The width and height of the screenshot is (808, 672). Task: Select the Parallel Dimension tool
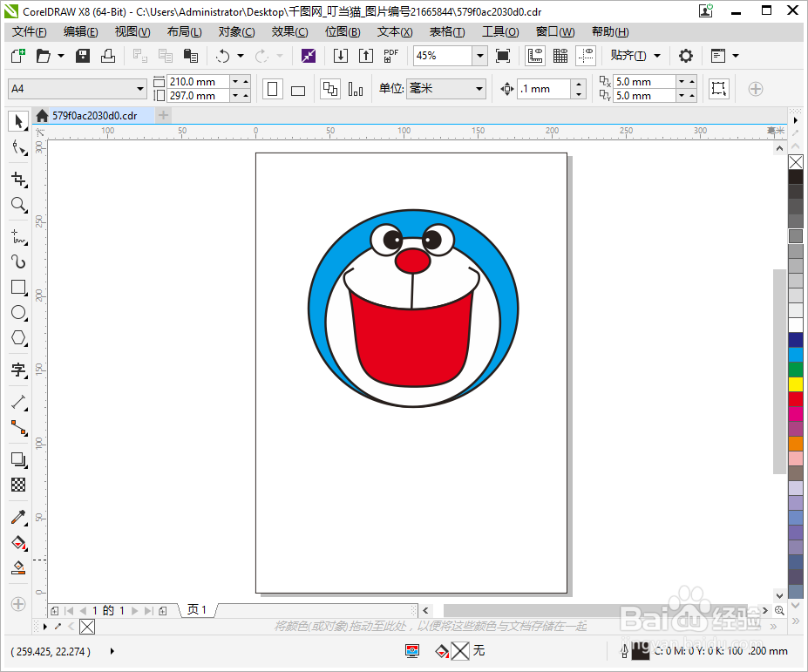(x=18, y=402)
